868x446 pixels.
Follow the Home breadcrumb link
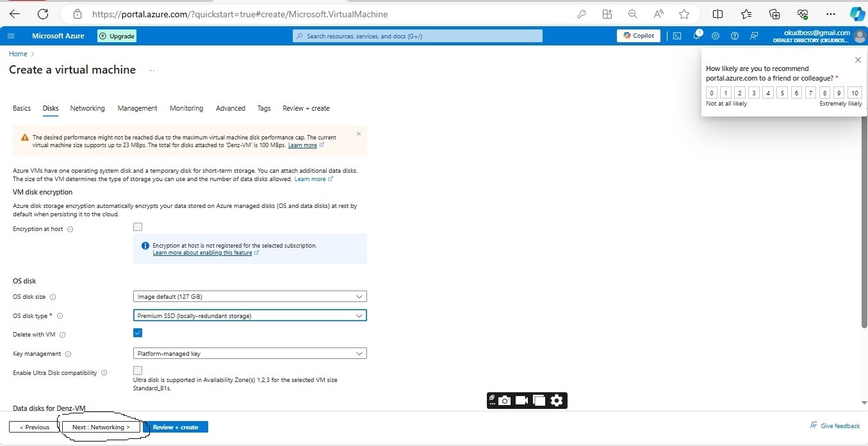point(18,54)
